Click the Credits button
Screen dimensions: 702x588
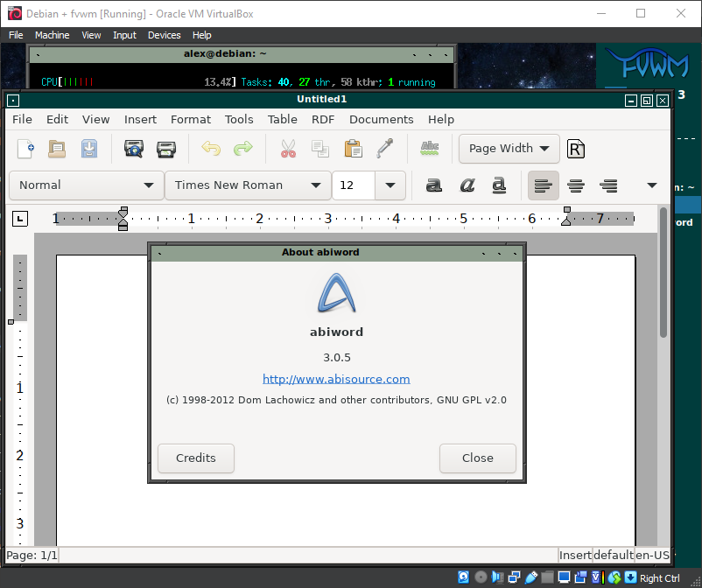click(196, 458)
